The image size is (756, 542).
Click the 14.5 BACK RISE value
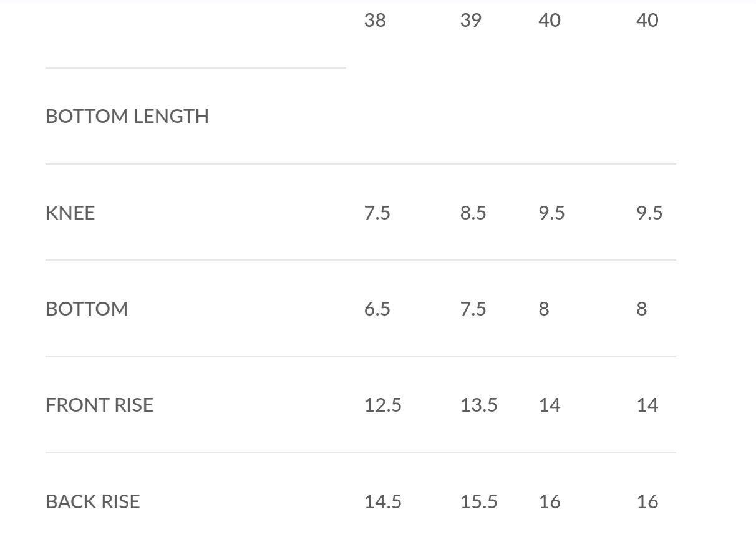point(383,501)
